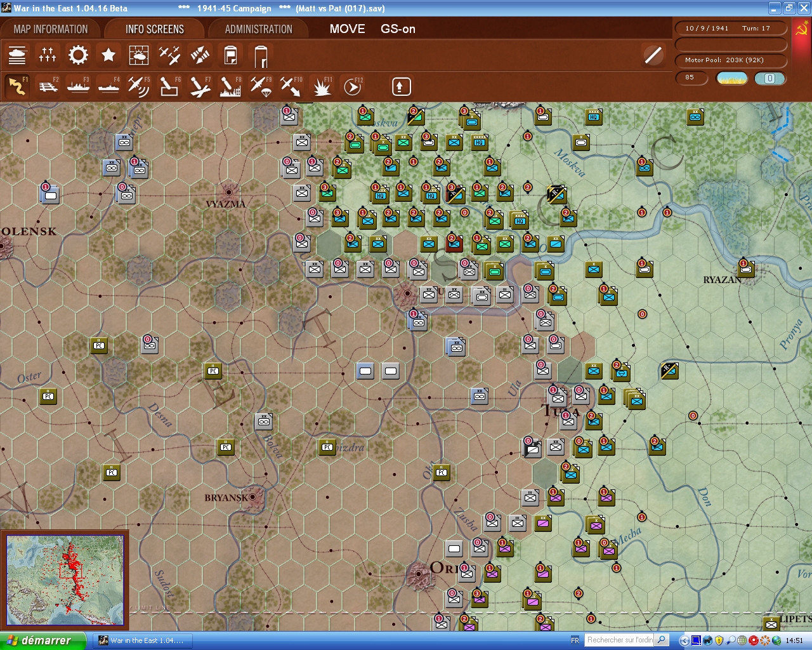Click the RYAZAN city label
The image size is (812, 650).
[x=723, y=280]
